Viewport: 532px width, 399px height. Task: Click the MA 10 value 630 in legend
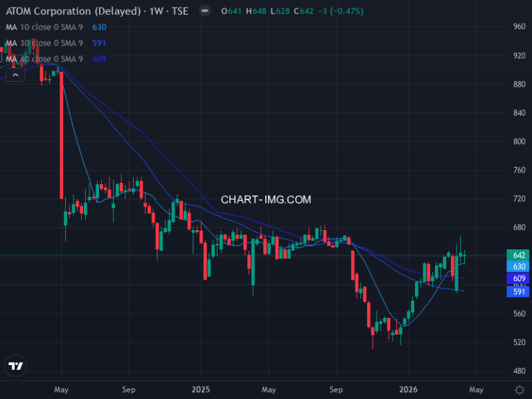pos(99,27)
